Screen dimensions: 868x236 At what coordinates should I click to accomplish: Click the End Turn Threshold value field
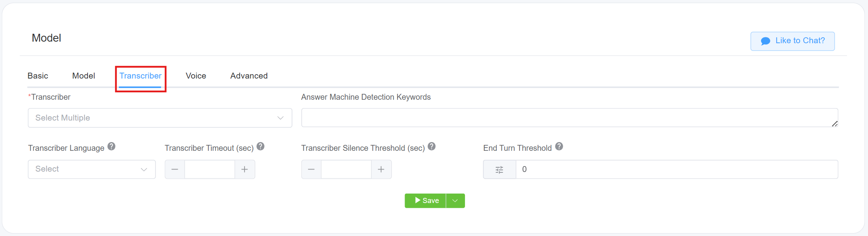[x=677, y=170]
